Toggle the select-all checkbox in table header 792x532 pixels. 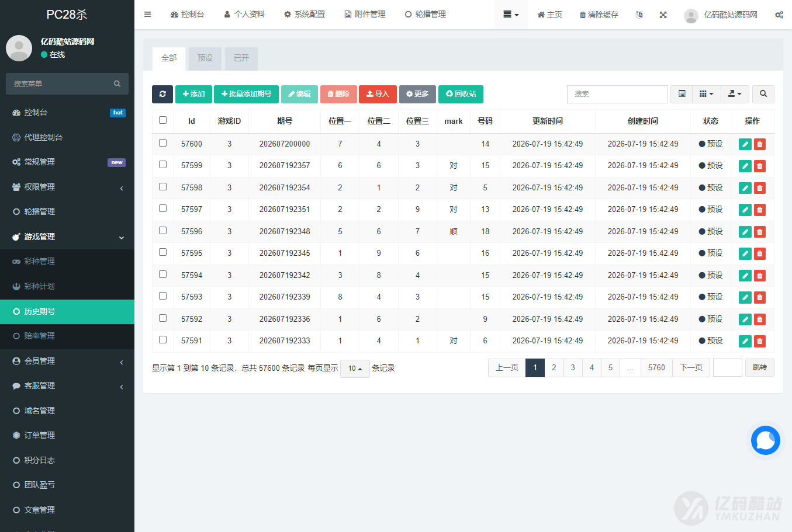[x=162, y=120]
